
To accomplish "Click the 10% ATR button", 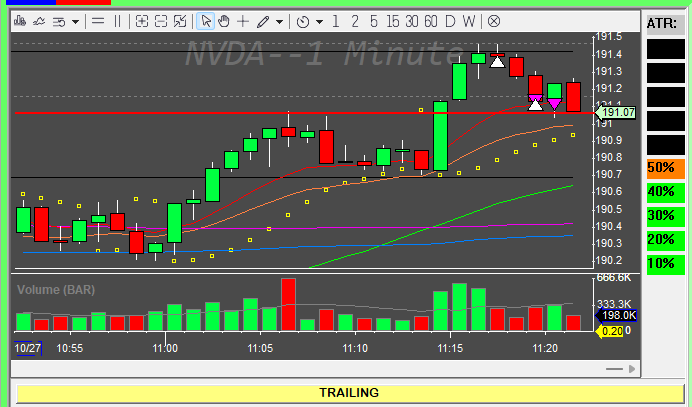I will click(666, 264).
